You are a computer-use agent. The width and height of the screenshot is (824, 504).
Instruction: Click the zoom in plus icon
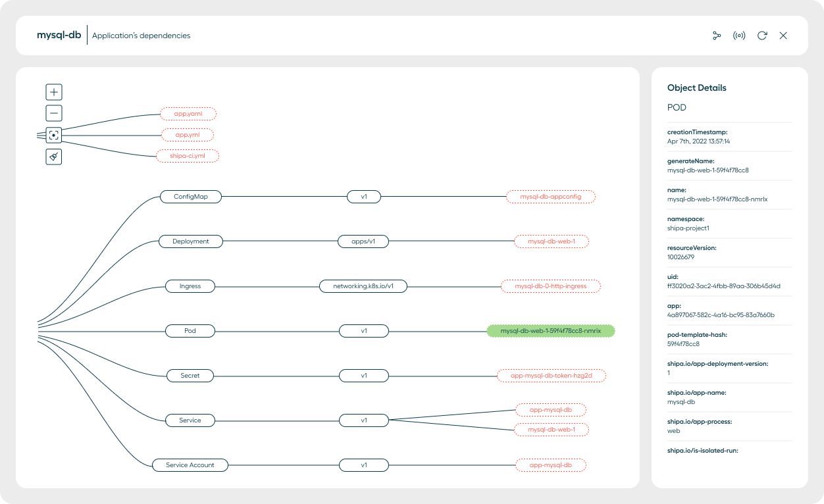click(54, 92)
